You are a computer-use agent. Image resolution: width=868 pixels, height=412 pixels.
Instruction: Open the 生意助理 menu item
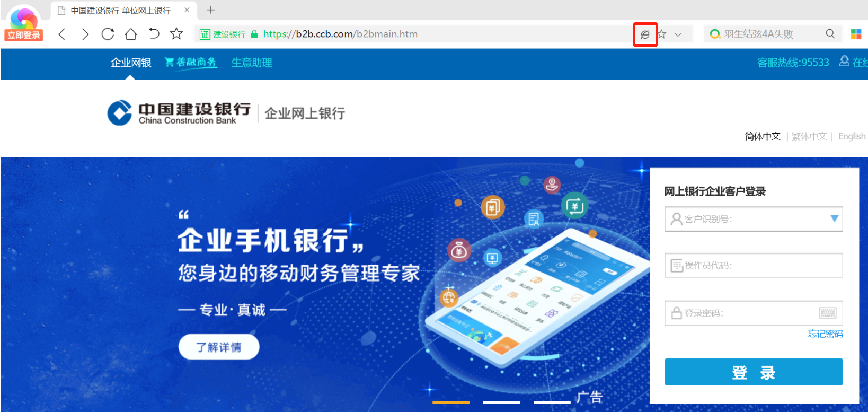[252, 63]
